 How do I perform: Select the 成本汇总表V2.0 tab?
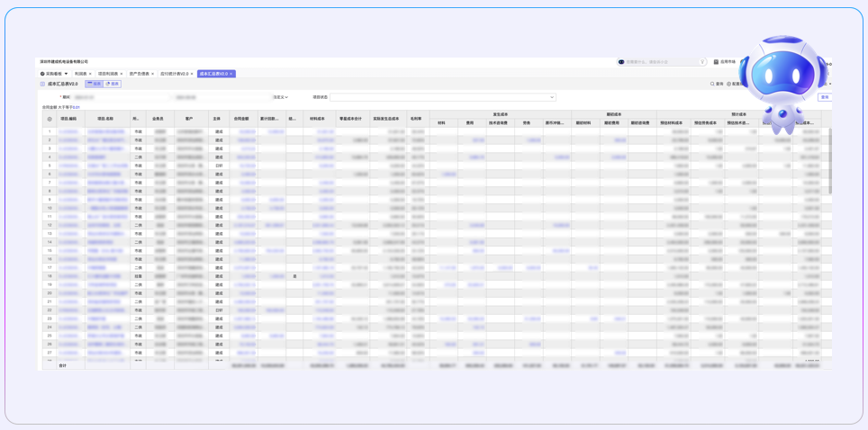(x=213, y=74)
